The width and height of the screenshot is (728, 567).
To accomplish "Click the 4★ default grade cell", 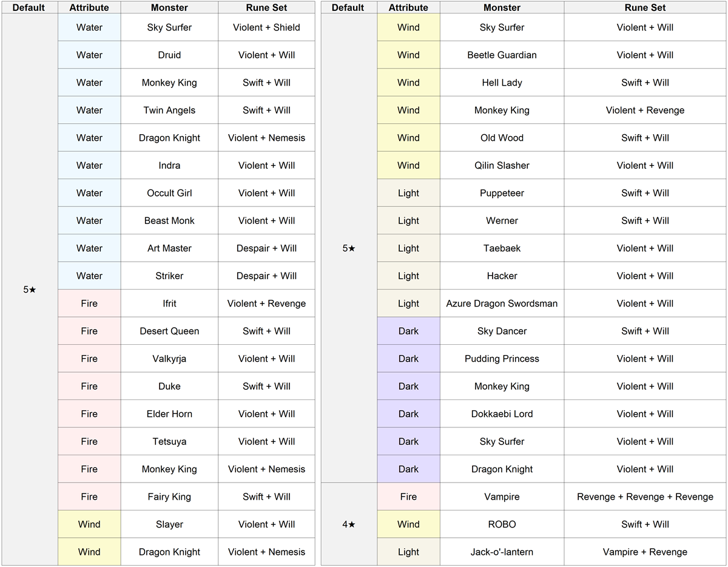I will (349, 525).
